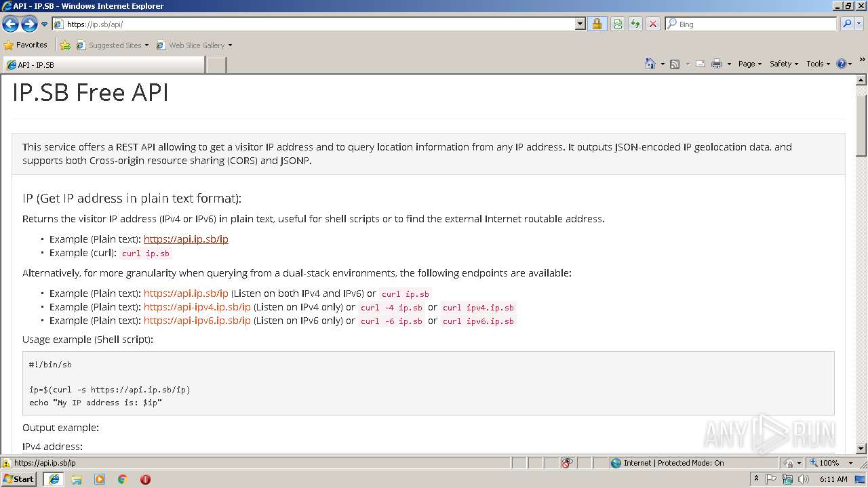Click the vertical scrollbar thumb
Image resolution: width=868 pixels, height=488 pixels.
click(x=861, y=125)
